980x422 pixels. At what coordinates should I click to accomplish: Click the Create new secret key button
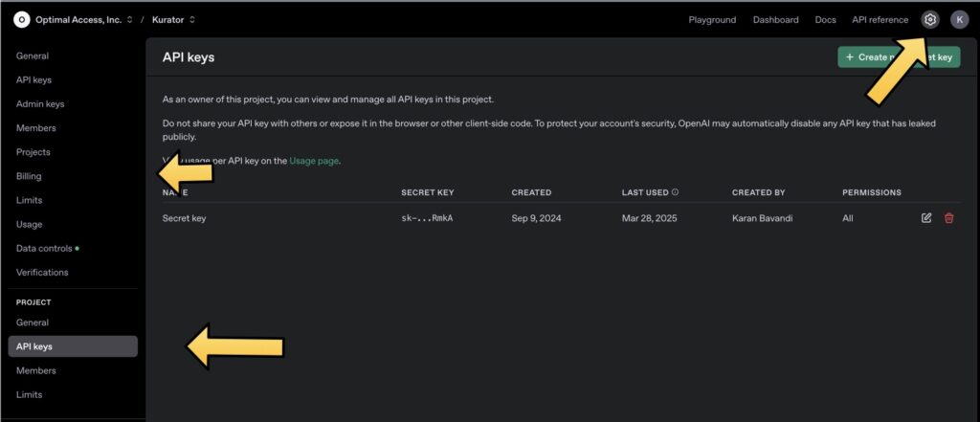click(899, 57)
